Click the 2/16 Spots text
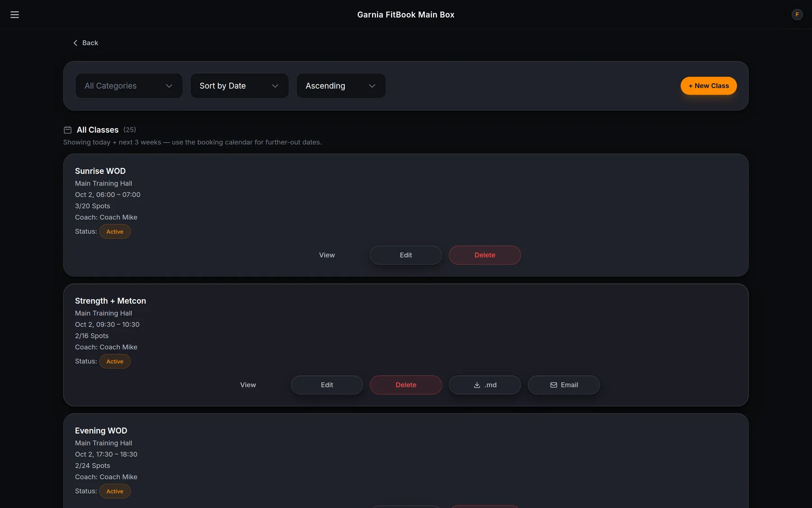 [92, 336]
